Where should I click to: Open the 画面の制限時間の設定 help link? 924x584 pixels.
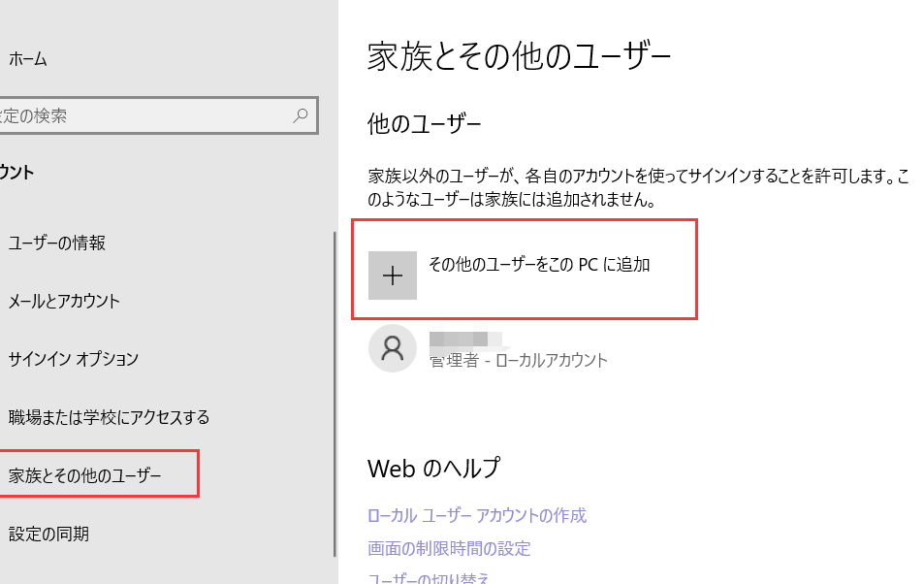449,548
